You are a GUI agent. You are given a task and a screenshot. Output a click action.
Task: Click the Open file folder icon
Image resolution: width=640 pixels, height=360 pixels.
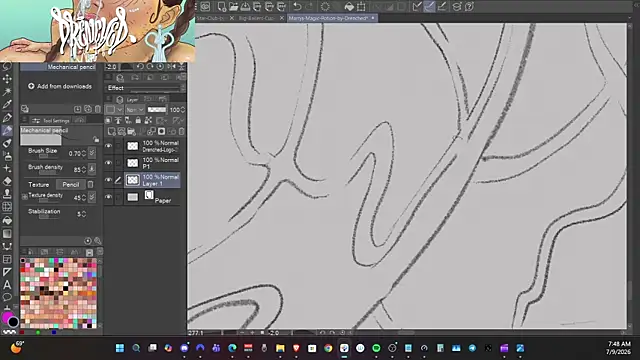[x=233, y=7]
